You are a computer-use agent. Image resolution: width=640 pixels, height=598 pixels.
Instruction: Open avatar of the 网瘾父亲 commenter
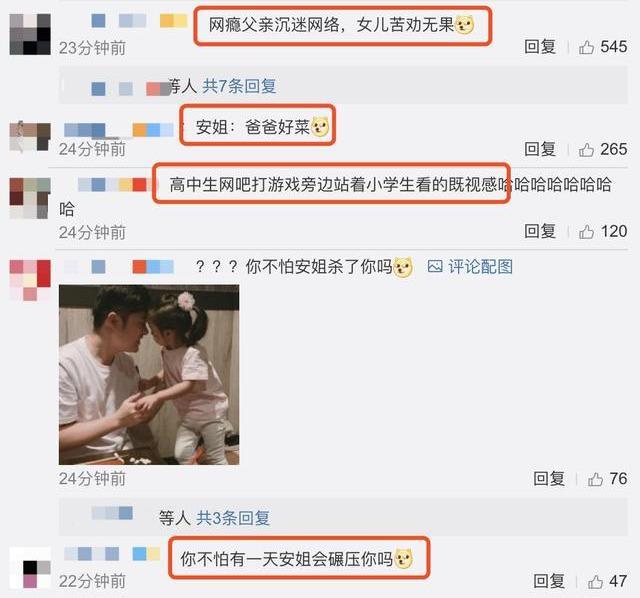click(x=30, y=34)
